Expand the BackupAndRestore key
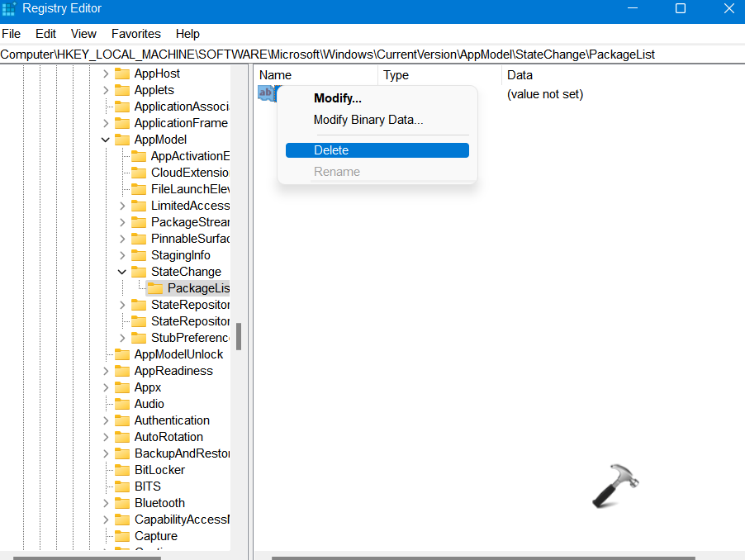745x560 pixels. coord(106,453)
